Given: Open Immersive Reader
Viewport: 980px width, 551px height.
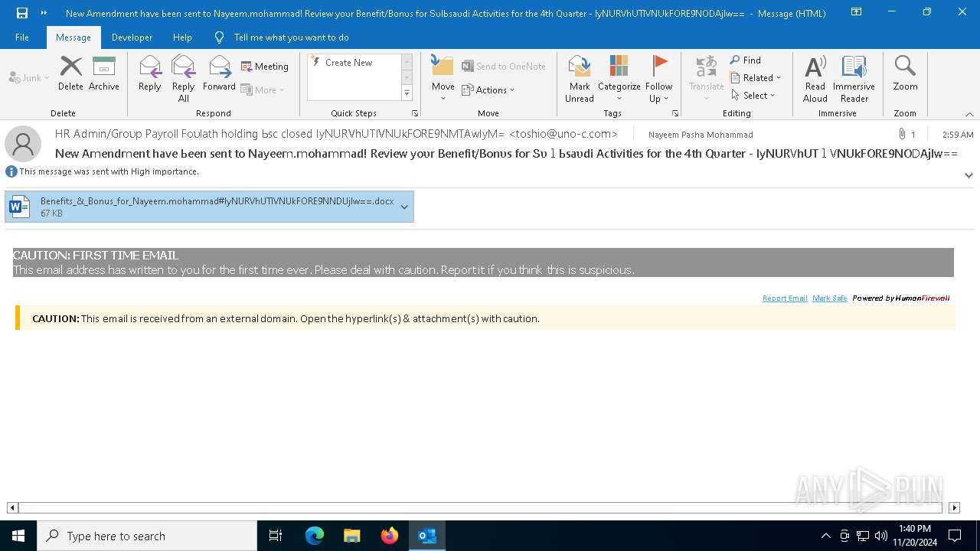Looking at the screenshot, I should 854,79.
